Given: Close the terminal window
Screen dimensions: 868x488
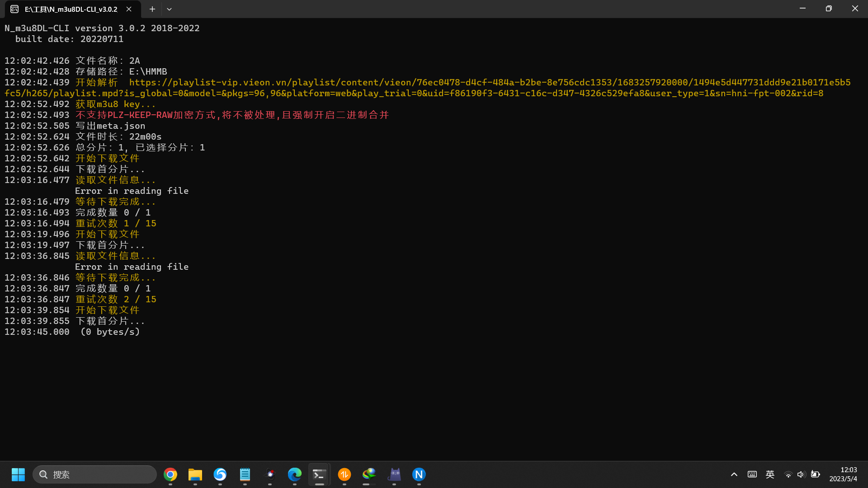Looking at the screenshot, I should (x=855, y=9).
